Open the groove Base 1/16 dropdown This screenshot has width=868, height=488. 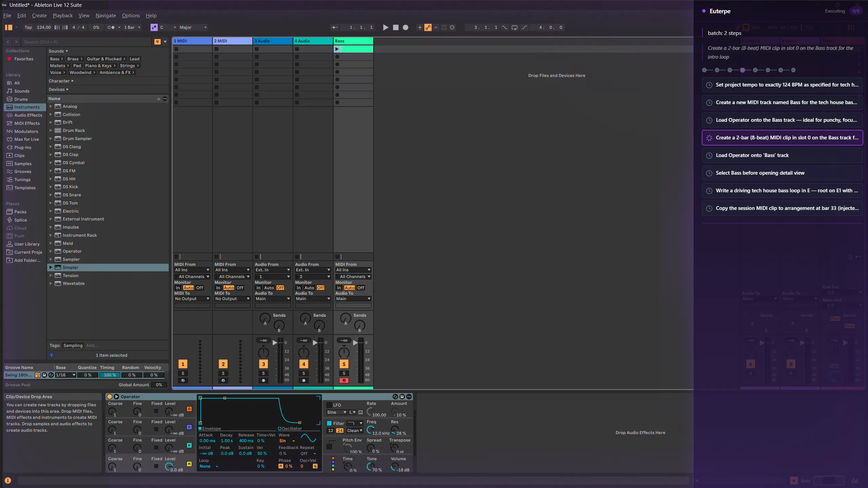pyautogui.click(x=65, y=375)
